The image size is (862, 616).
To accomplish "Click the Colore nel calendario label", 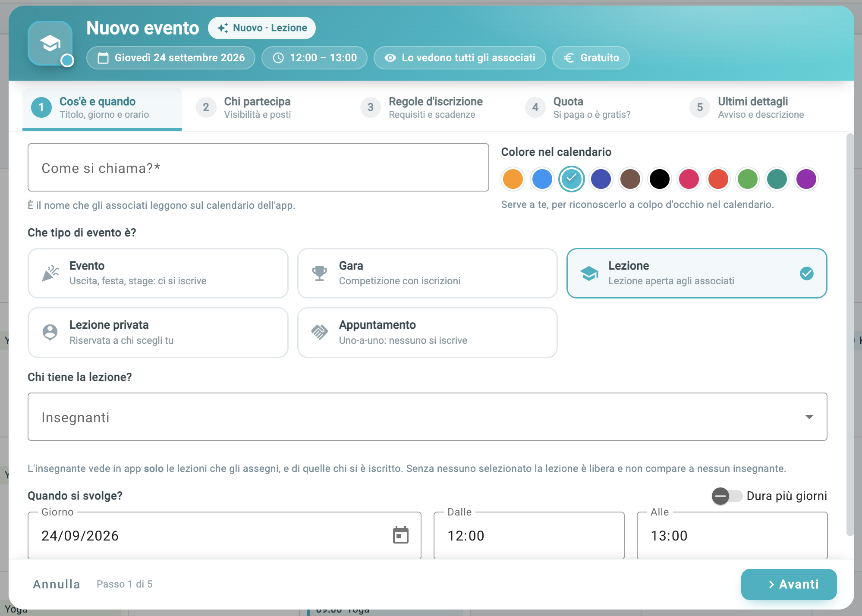I will [x=556, y=152].
